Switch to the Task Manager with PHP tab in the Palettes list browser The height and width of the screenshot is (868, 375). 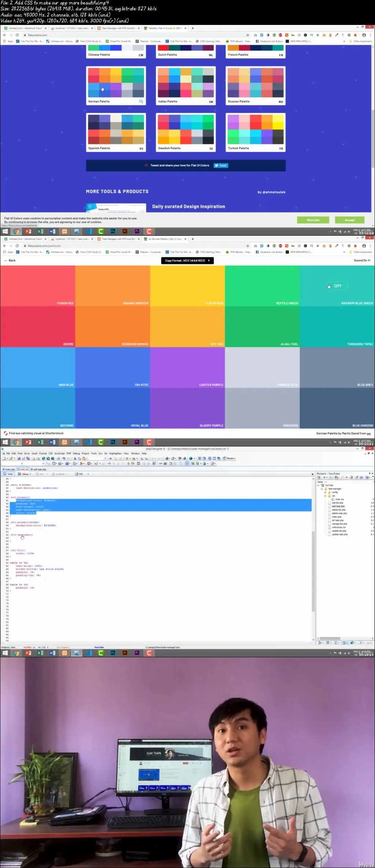[119, 28]
